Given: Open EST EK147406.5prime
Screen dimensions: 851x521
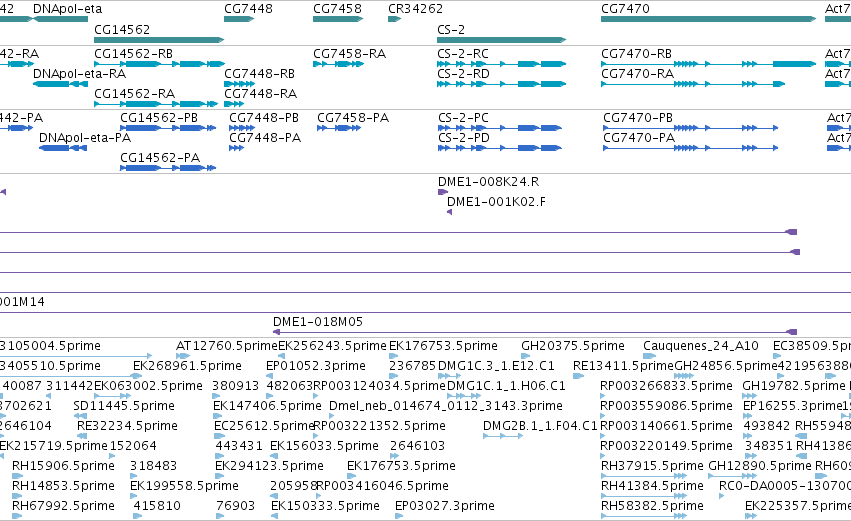Looking at the screenshot, I should pyautogui.click(x=267, y=405).
